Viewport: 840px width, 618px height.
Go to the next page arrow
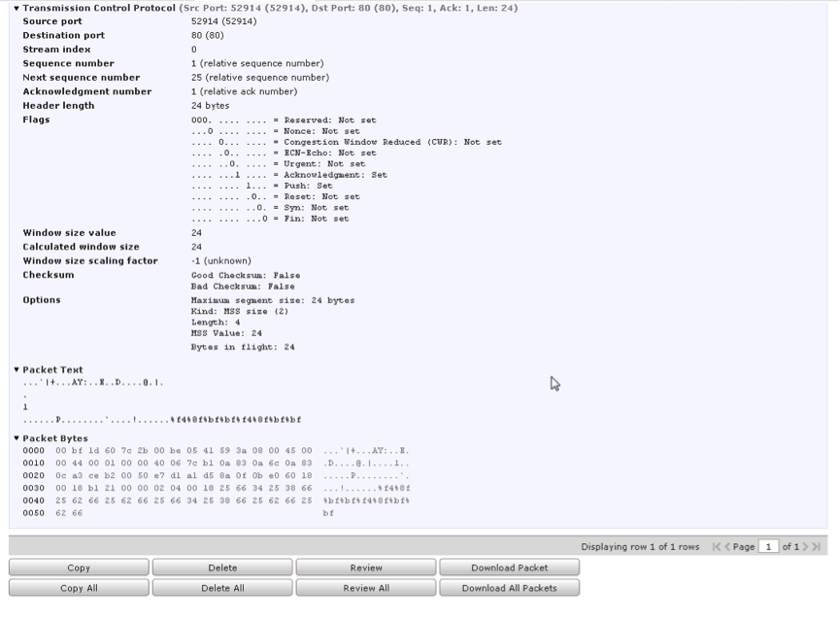pyautogui.click(x=805, y=547)
